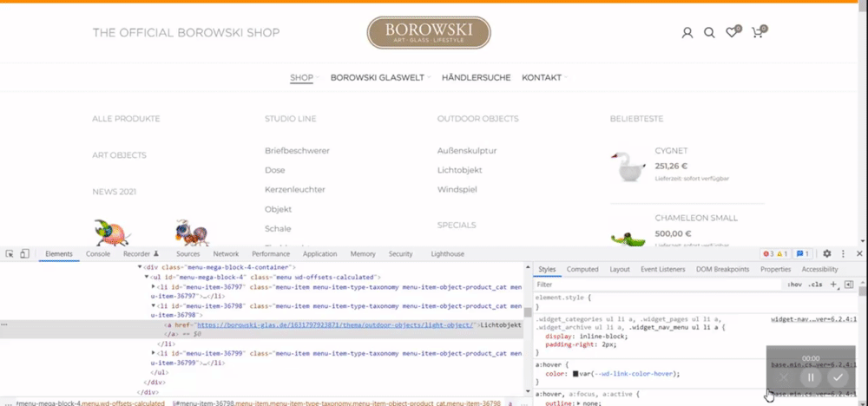The height and width of the screenshot is (406, 868).
Task: Go to HÄNDLERSUCHE page
Action: 476,78
